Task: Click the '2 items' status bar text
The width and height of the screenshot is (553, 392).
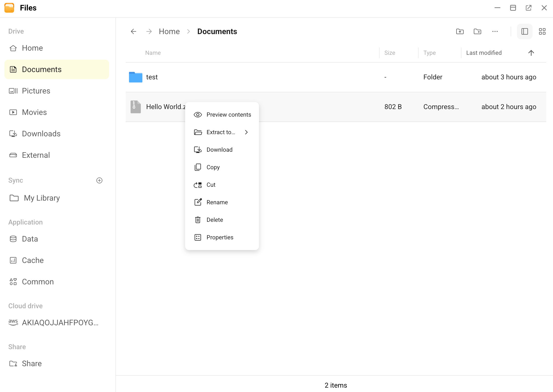Action: tap(336, 385)
